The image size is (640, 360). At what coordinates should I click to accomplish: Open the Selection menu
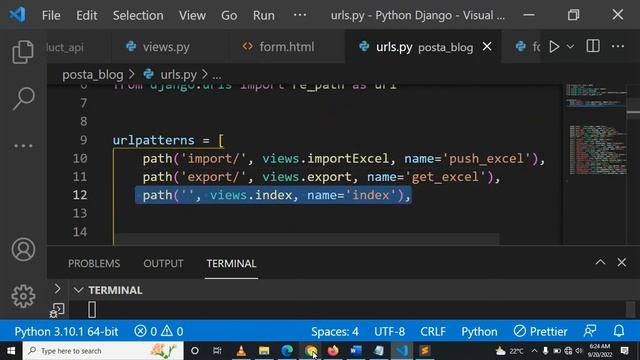click(138, 16)
